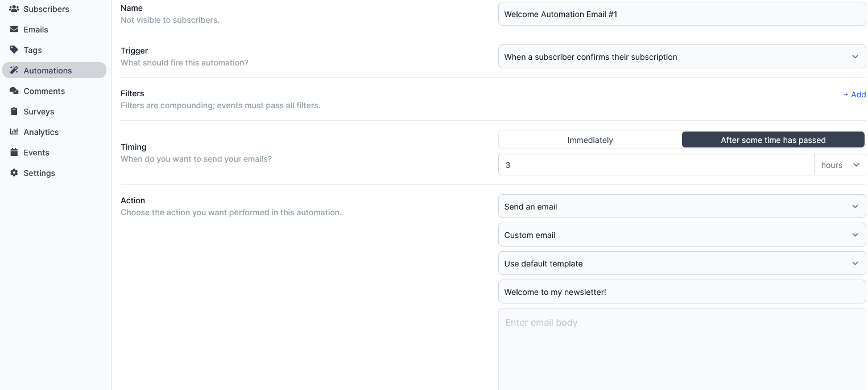Add a new filter
Image resolution: width=868 pixels, height=390 pixels.
pos(854,95)
